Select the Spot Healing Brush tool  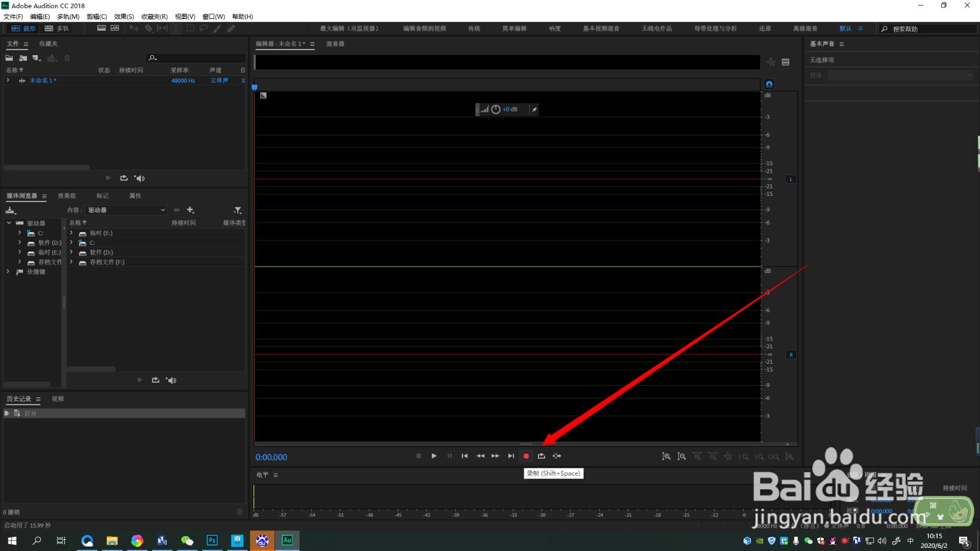click(232, 28)
